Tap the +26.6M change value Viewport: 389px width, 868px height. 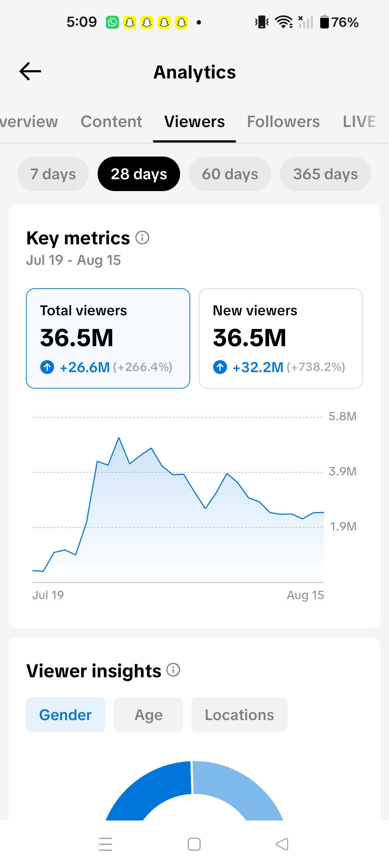[x=85, y=367]
